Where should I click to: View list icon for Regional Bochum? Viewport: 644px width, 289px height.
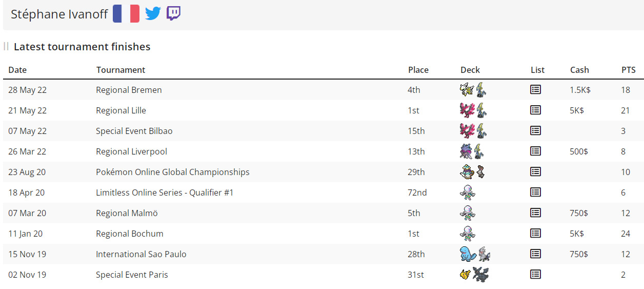pyautogui.click(x=535, y=234)
